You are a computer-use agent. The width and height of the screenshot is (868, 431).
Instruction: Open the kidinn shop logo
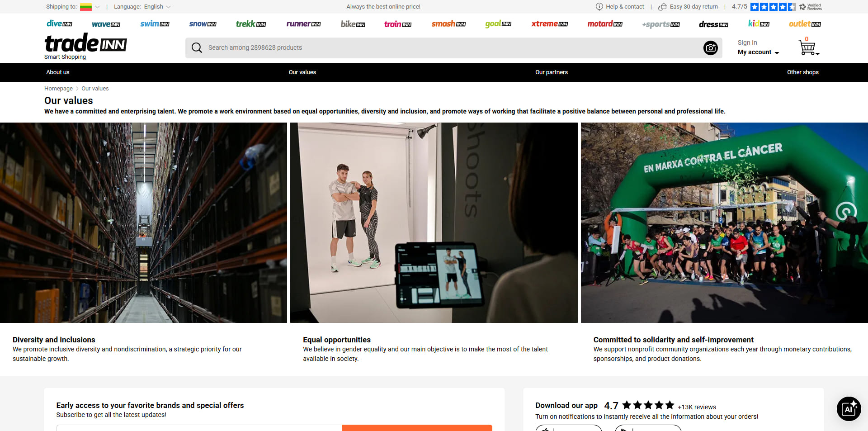click(x=759, y=24)
